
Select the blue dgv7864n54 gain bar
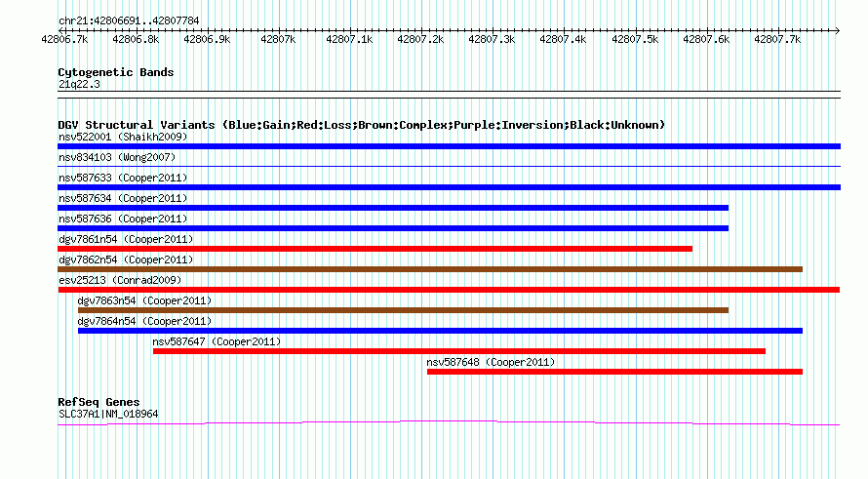point(440,331)
